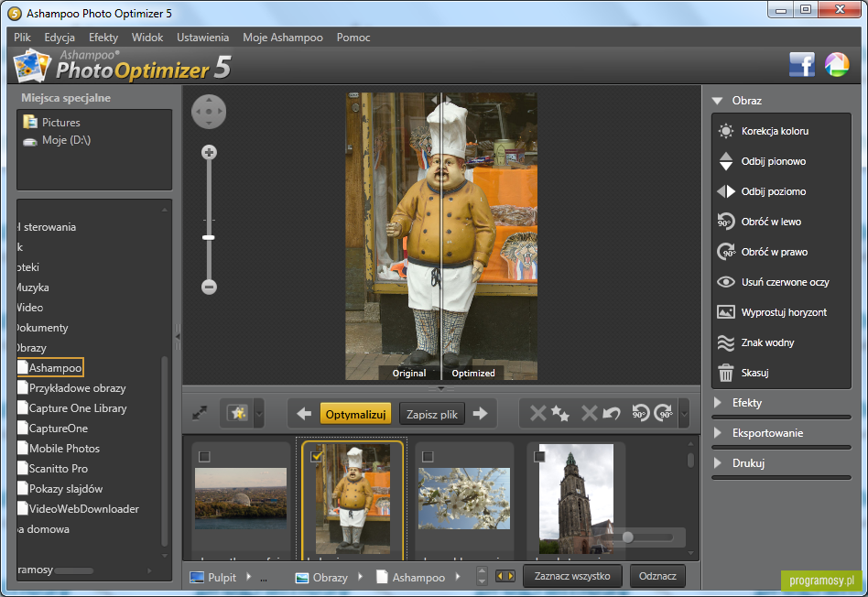Screen dimensions: 868x597
Task: Click the undo curved arrow icon
Action: coord(611,413)
